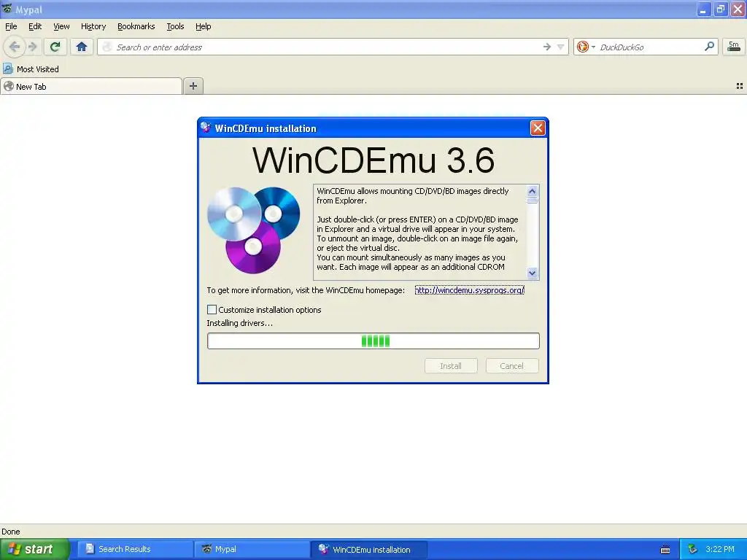Screen dimensions: 747x560
Task: Click the magnifier search icon in search box
Action: pyautogui.click(x=709, y=46)
